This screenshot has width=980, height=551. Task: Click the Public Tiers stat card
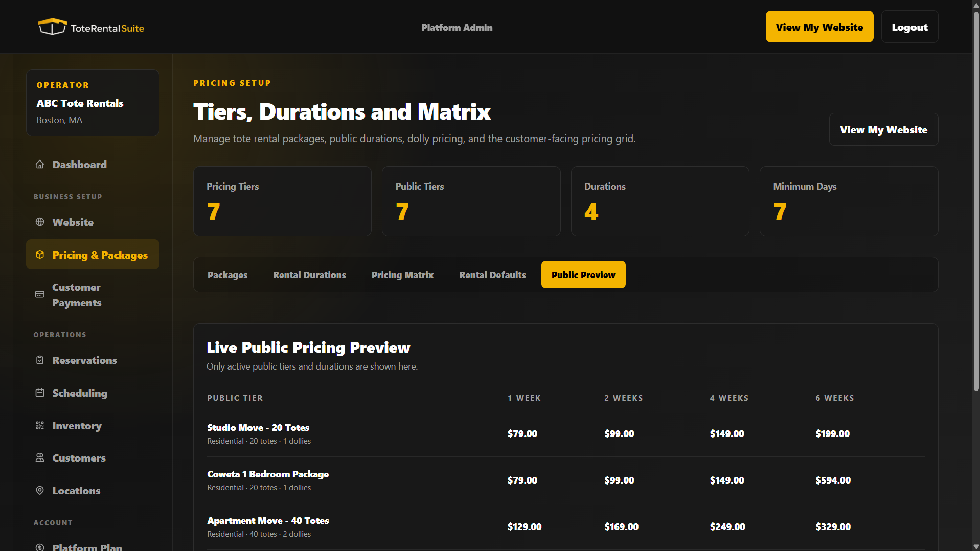[471, 201]
